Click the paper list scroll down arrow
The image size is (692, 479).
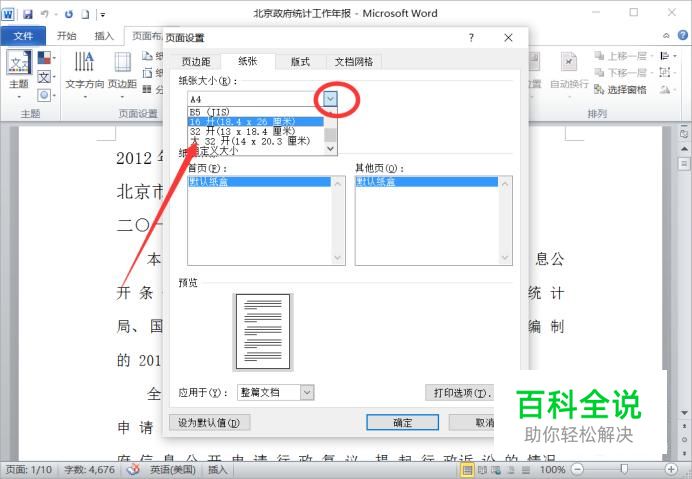(x=331, y=149)
